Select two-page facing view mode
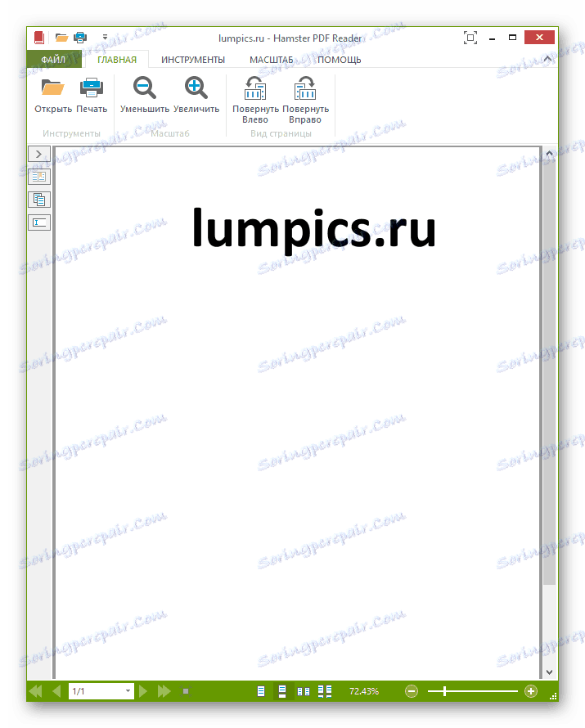The width and height of the screenshot is (585, 728). (x=304, y=691)
